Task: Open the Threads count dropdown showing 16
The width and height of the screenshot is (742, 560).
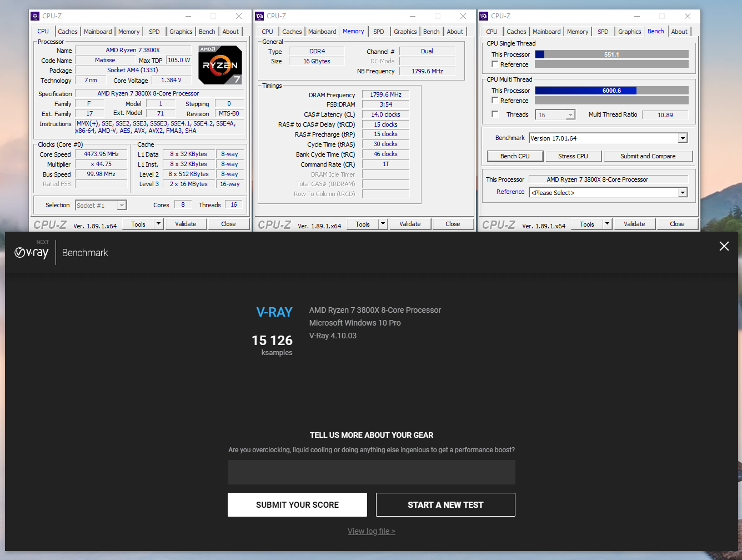Action: point(570,115)
